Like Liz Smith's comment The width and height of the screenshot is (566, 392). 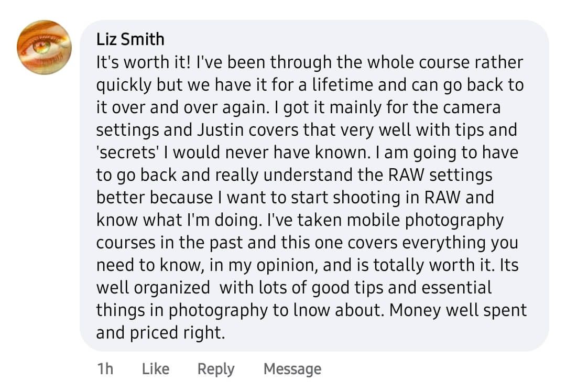click(156, 369)
